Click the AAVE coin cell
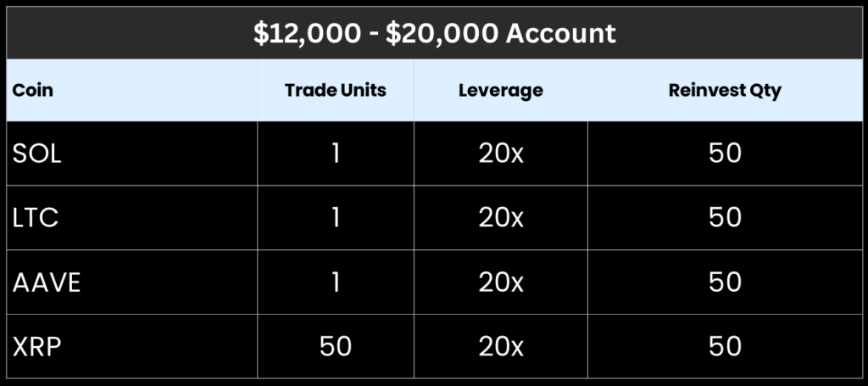This screenshot has width=868, height=386. (47, 282)
